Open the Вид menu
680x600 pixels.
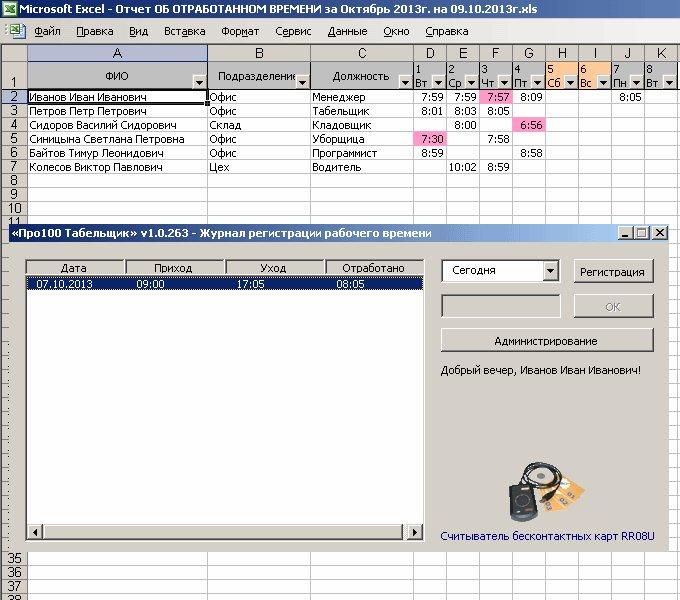tap(139, 32)
